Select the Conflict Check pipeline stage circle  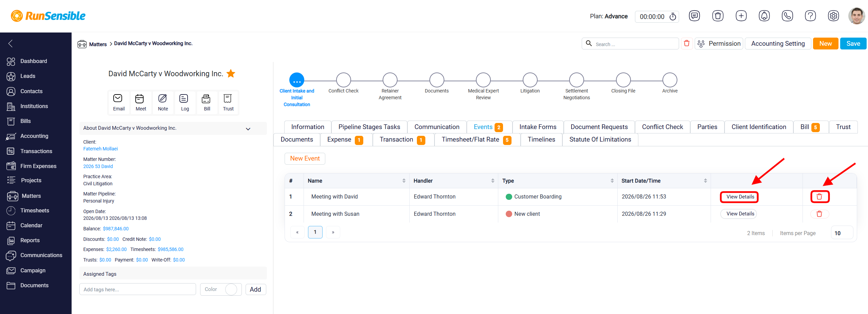click(x=343, y=80)
